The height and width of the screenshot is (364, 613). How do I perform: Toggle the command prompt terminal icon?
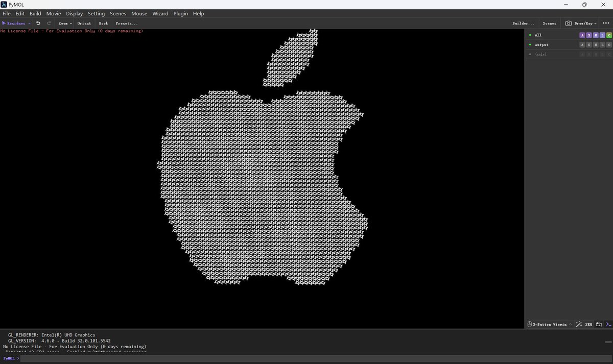(x=608, y=324)
